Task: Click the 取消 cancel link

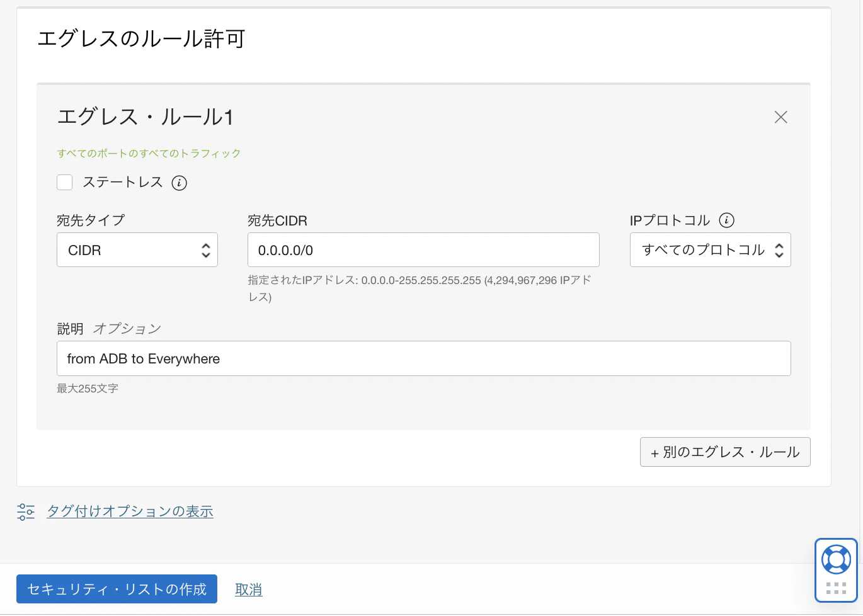Action: [249, 590]
